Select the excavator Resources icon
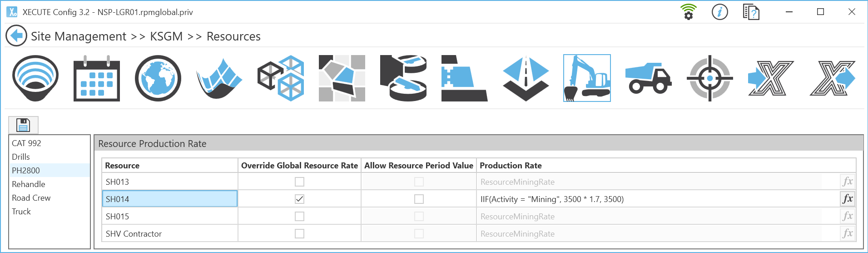 tap(587, 78)
